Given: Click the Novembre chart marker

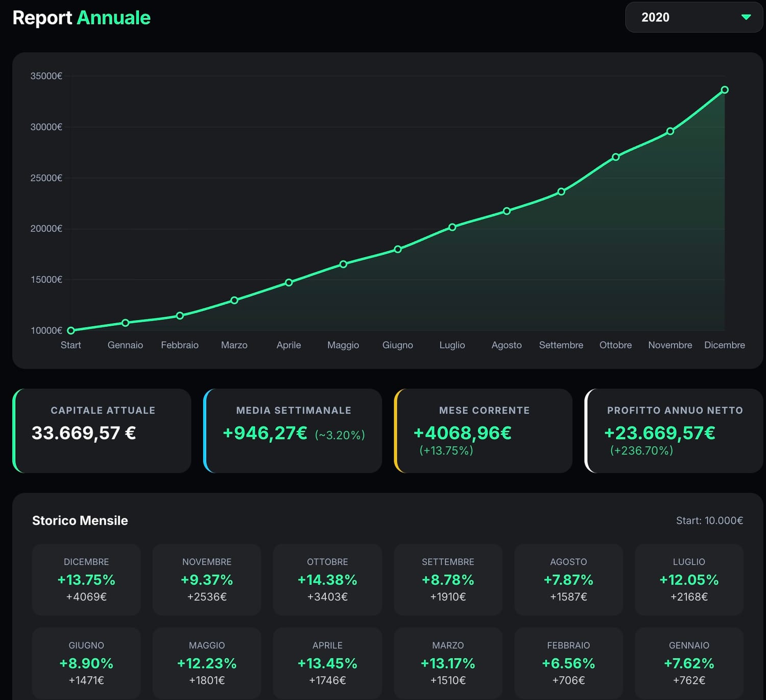Looking at the screenshot, I should [670, 131].
